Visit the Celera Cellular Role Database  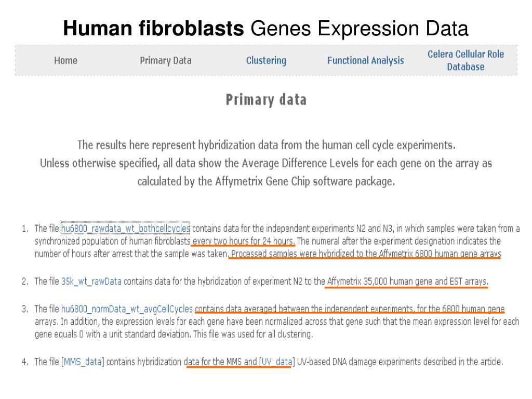(x=465, y=60)
